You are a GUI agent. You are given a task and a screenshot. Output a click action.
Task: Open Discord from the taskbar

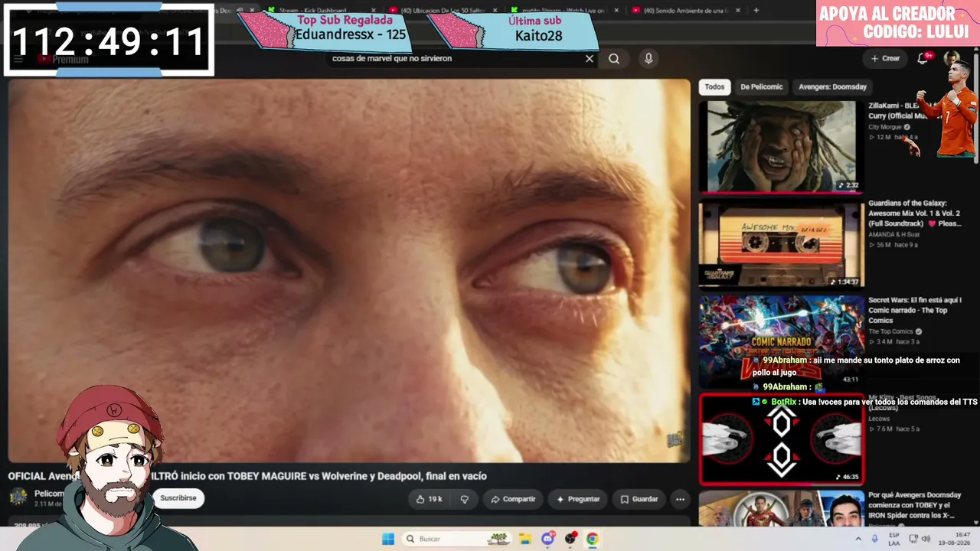[547, 539]
